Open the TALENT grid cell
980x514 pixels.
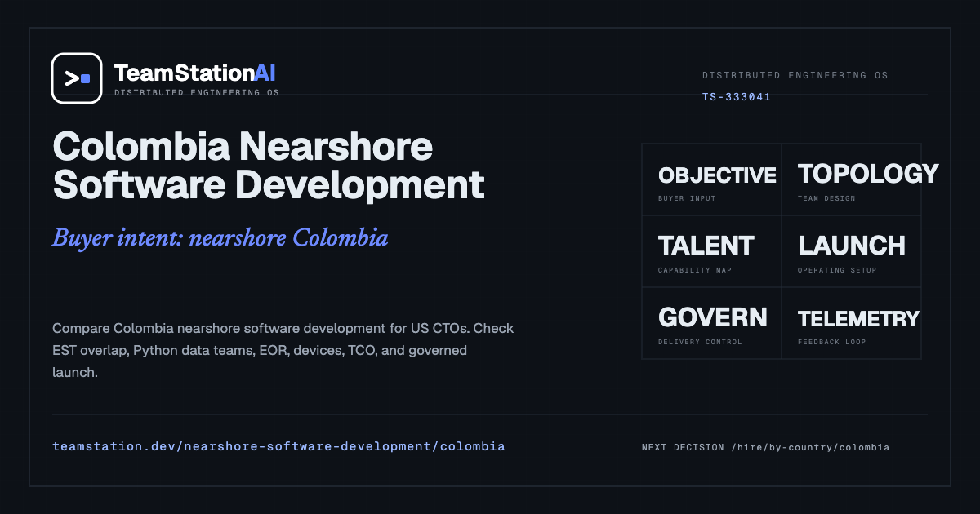click(712, 251)
